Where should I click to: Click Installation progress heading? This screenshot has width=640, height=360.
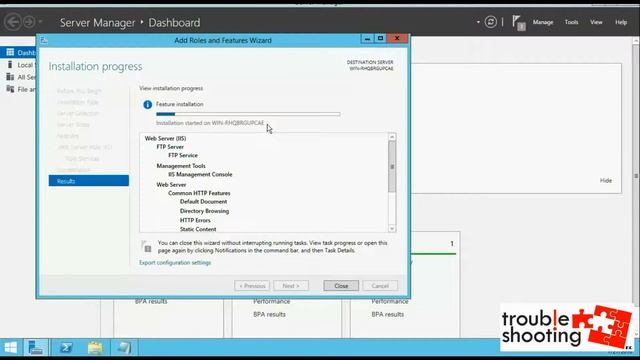[x=96, y=67]
